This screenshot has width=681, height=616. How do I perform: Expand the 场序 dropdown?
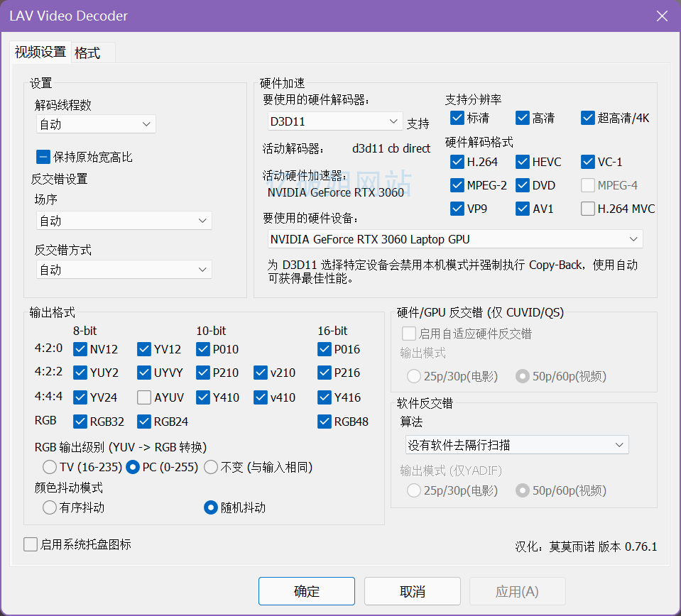(124, 221)
